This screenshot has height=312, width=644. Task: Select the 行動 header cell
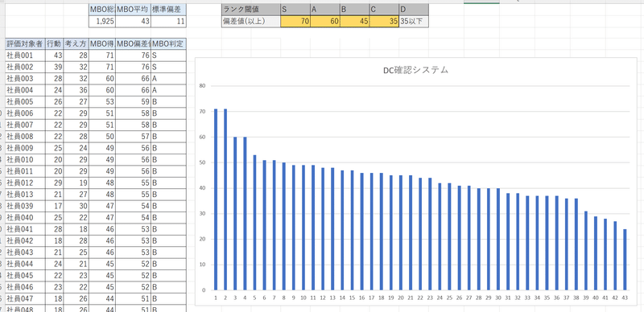click(x=54, y=44)
